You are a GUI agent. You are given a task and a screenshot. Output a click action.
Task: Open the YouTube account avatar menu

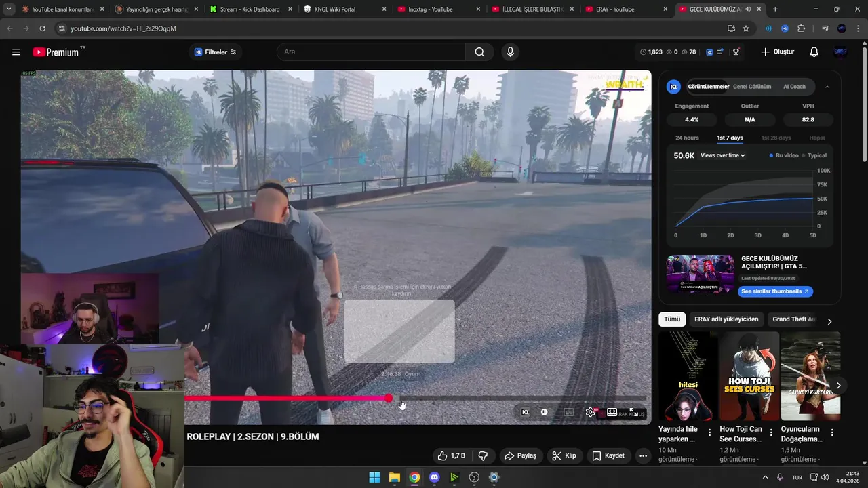coord(840,52)
